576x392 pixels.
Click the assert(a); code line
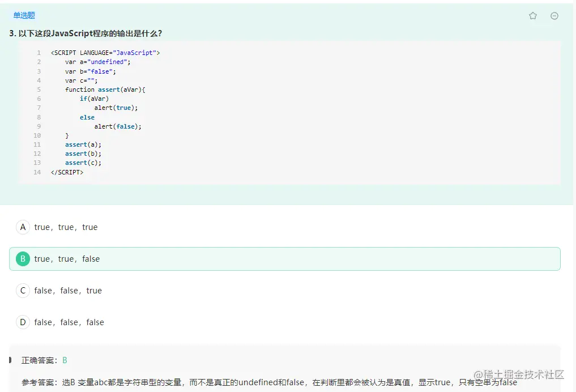(x=83, y=145)
